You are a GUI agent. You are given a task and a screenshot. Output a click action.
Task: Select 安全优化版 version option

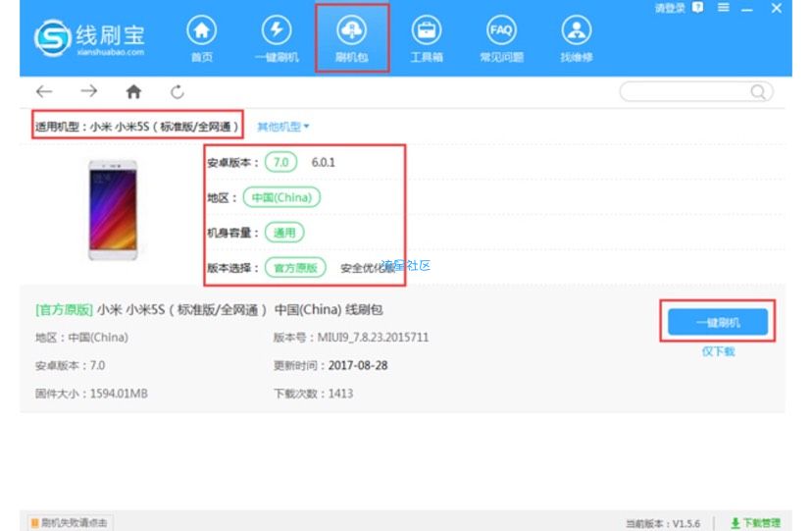(367, 268)
